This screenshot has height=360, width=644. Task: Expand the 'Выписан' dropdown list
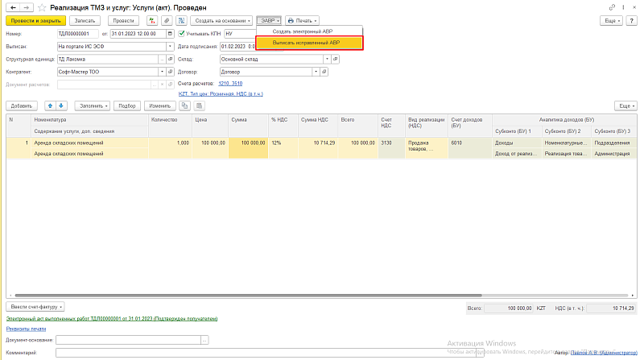point(170,46)
